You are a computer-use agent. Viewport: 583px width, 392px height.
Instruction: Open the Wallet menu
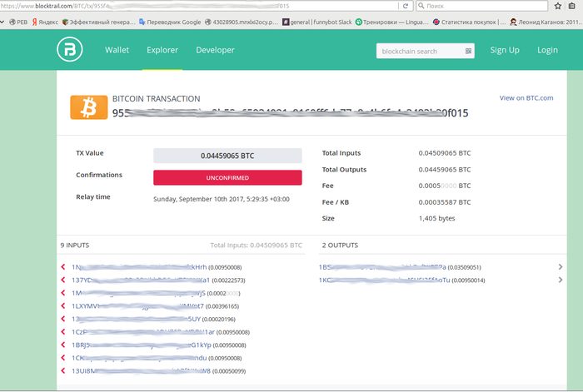117,50
